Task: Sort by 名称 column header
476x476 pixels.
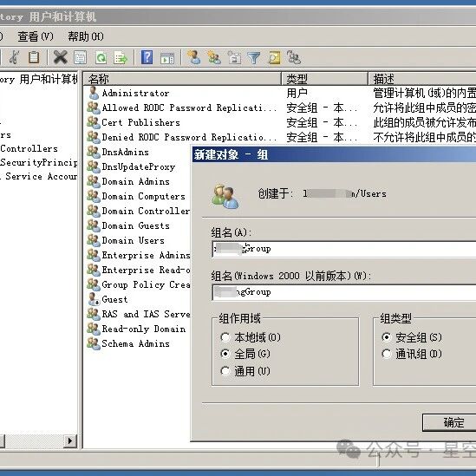Action: click(182, 79)
